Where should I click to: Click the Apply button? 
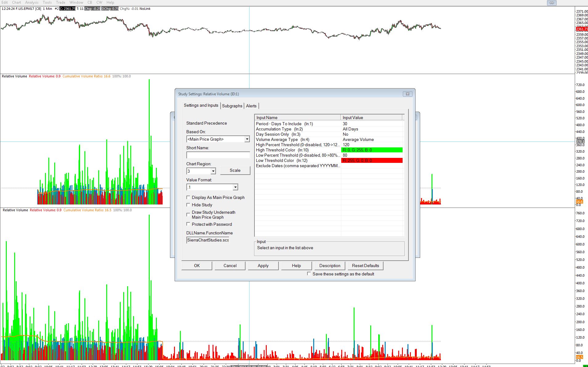(263, 266)
